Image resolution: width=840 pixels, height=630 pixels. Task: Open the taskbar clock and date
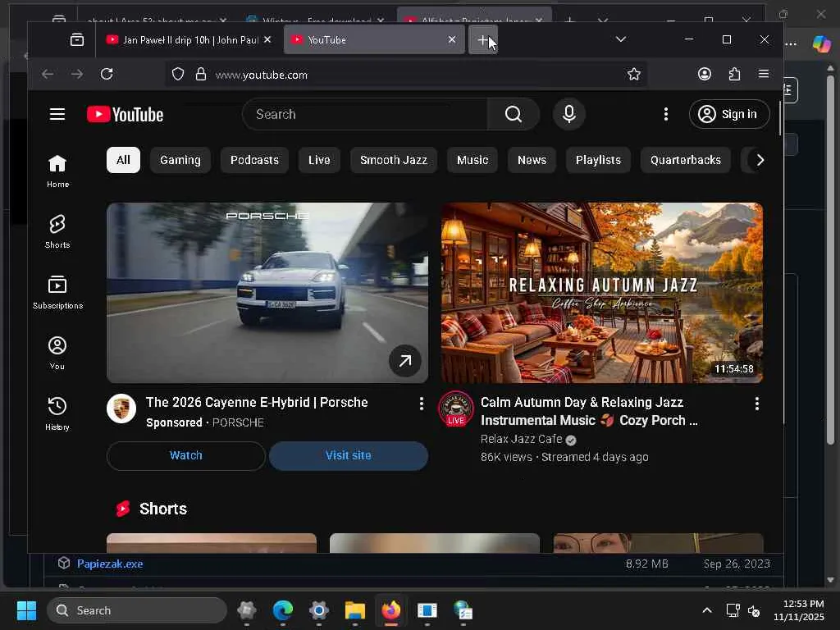tap(798, 610)
